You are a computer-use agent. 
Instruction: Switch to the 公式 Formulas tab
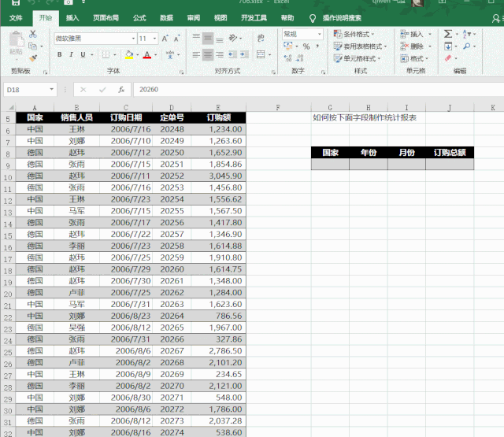[x=139, y=18]
